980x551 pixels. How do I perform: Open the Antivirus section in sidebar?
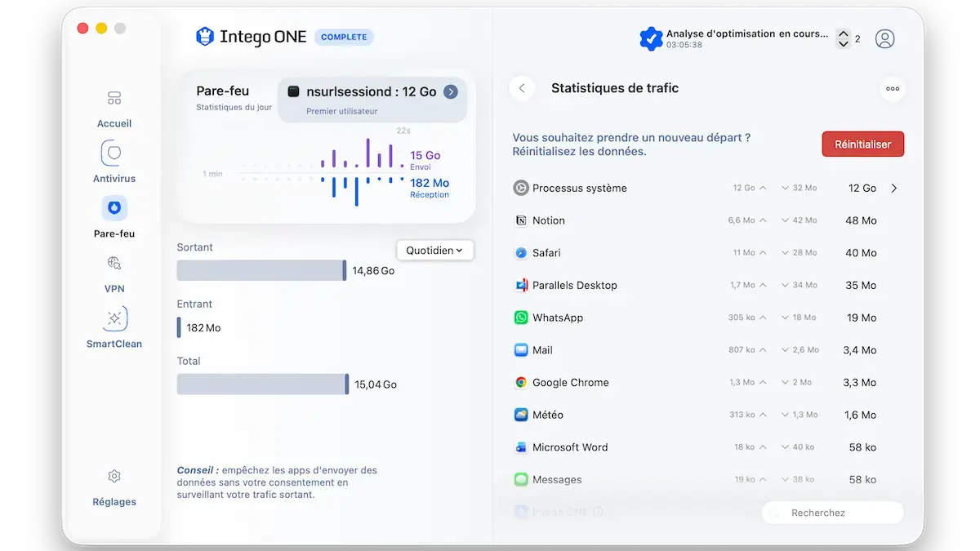click(x=114, y=163)
